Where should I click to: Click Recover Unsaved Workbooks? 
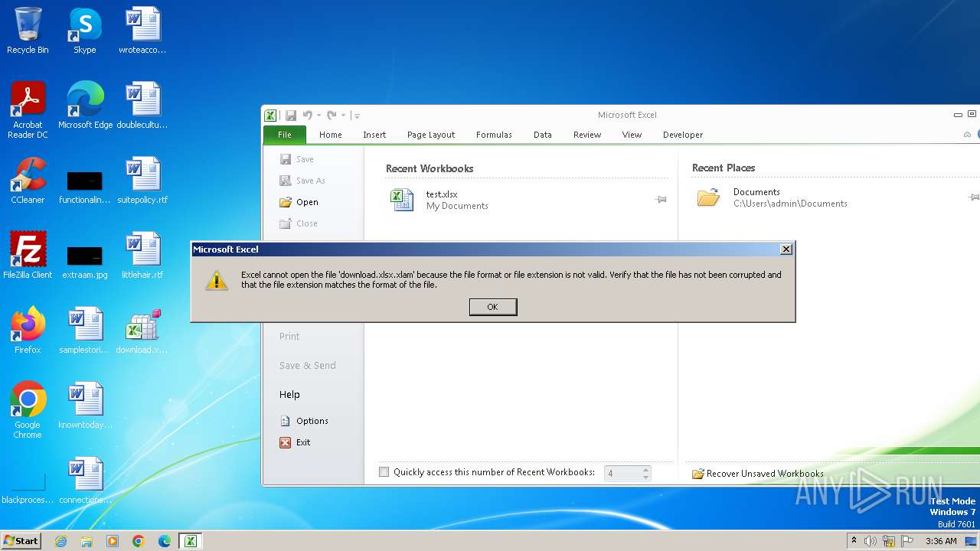758,474
